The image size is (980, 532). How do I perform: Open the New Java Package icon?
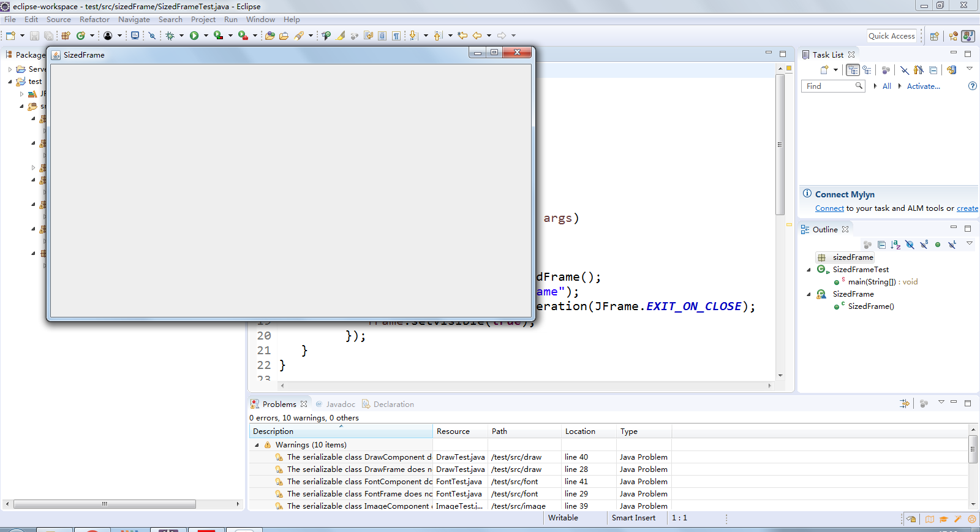point(66,36)
